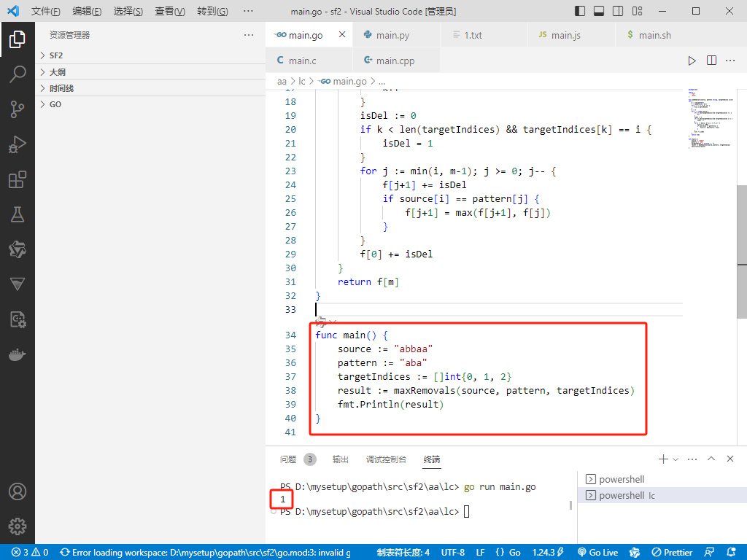Show more menu bar items

(x=248, y=11)
